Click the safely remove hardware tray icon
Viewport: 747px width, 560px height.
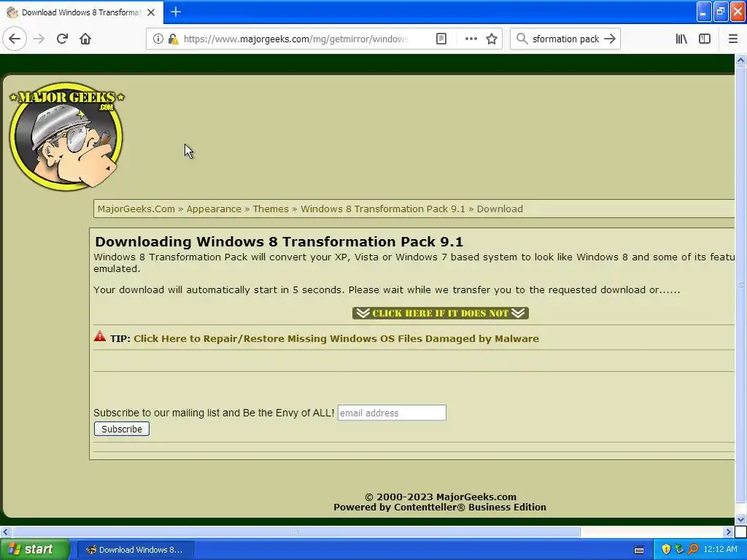tap(679, 549)
